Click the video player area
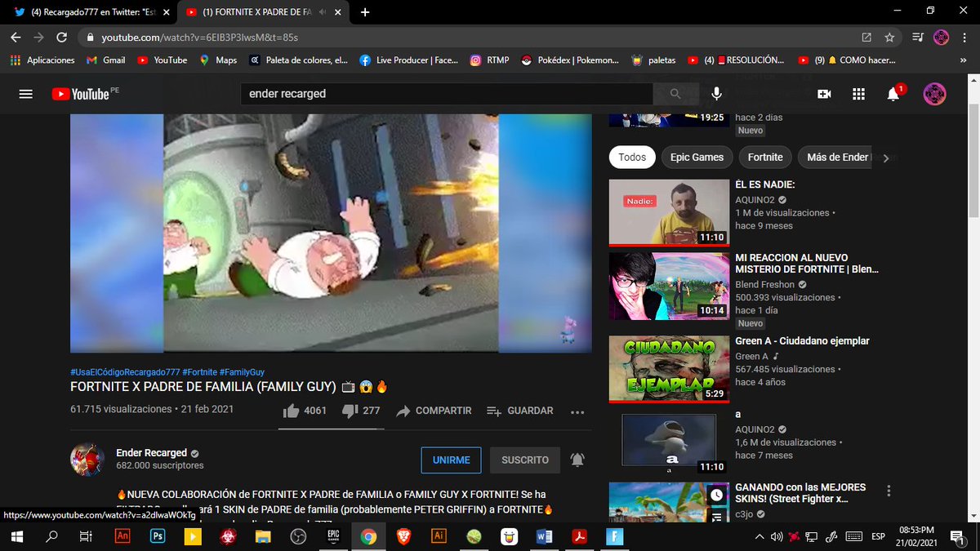 click(331, 233)
